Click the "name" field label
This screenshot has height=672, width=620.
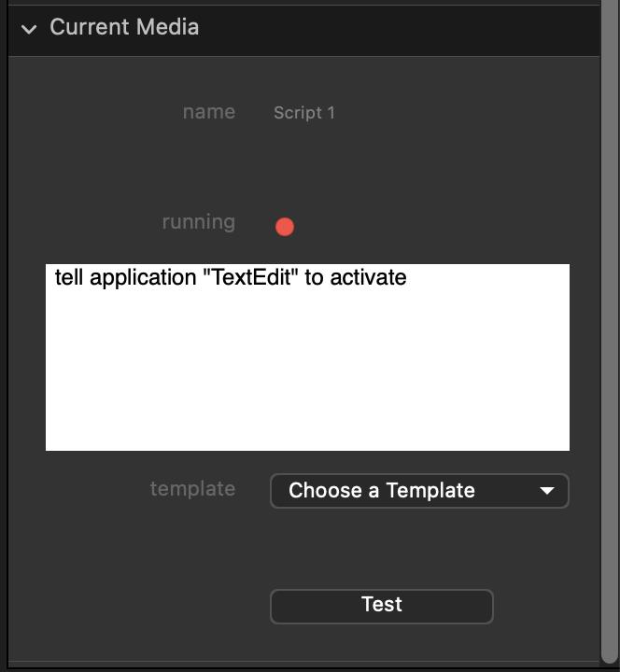pyautogui.click(x=209, y=112)
